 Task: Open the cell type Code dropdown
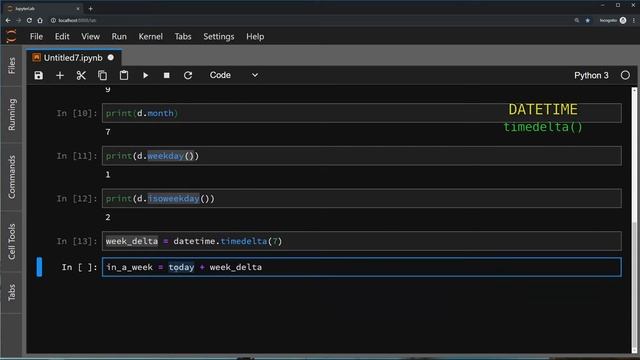(x=233, y=75)
